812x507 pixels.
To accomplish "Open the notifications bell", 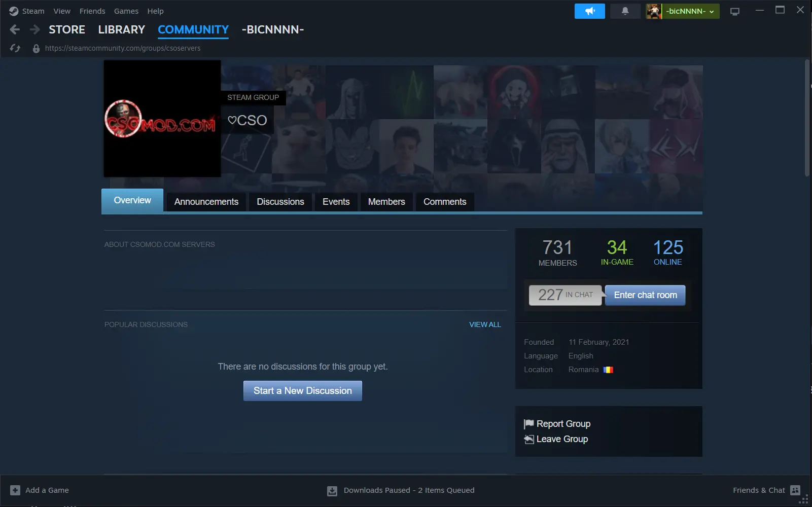I will click(625, 11).
